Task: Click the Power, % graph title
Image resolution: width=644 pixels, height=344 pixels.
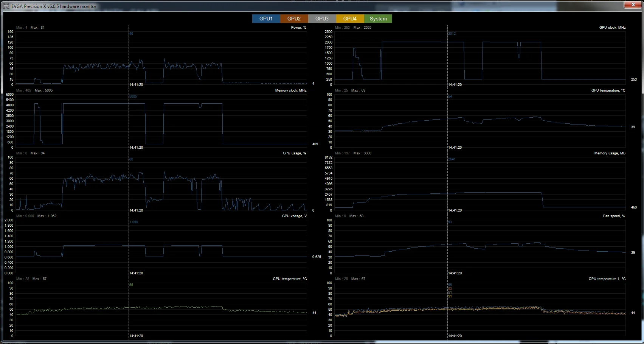Action: [299, 28]
